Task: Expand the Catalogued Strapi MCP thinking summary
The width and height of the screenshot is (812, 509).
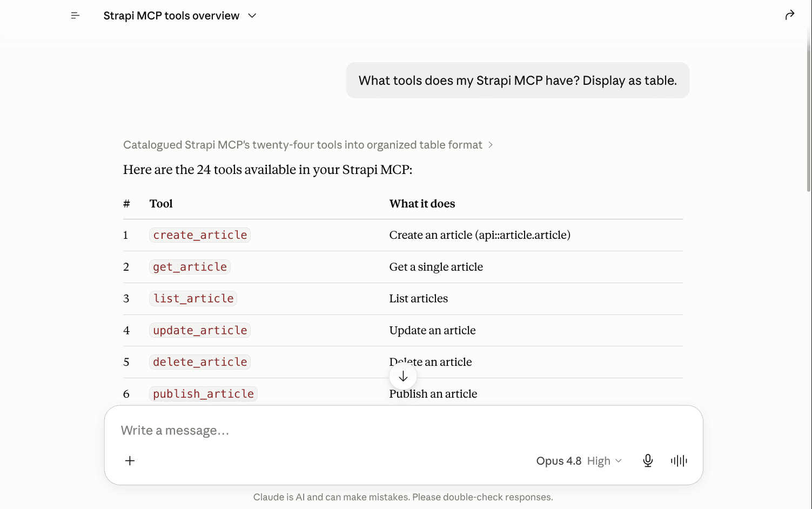Action: (308, 145)
